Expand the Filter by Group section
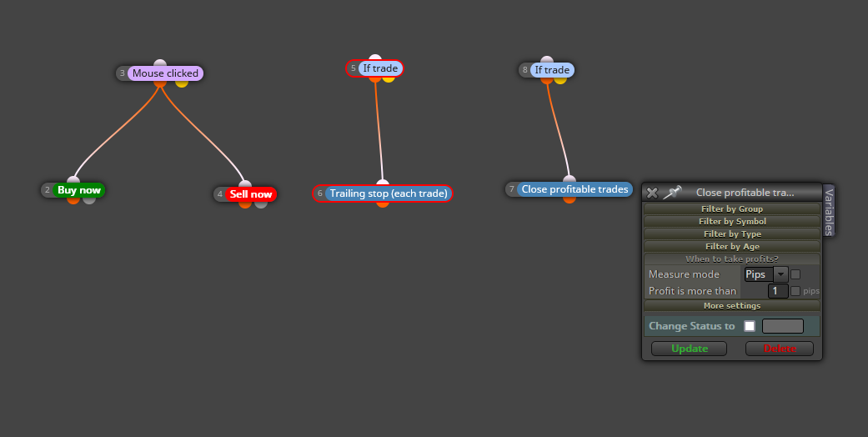Viewport: 868px width, 437px height. [x=732, y=208]
